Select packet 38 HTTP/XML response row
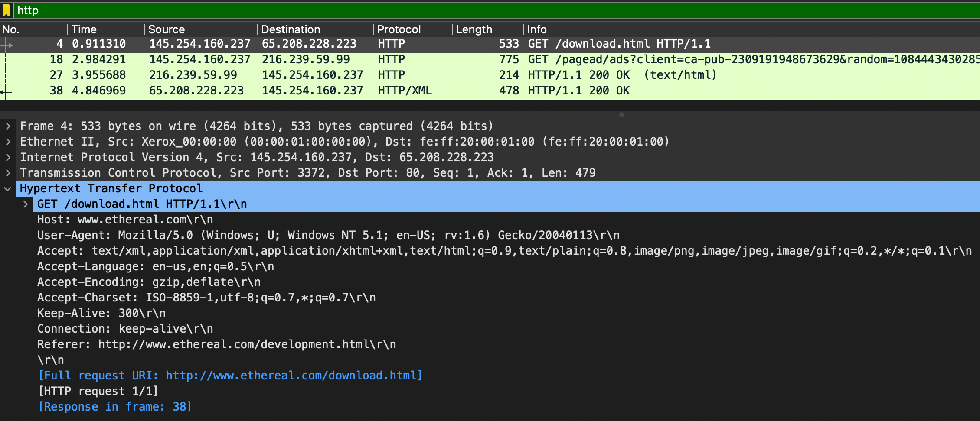The height and width of the screenshot is (421, 980). pos(490,91)
